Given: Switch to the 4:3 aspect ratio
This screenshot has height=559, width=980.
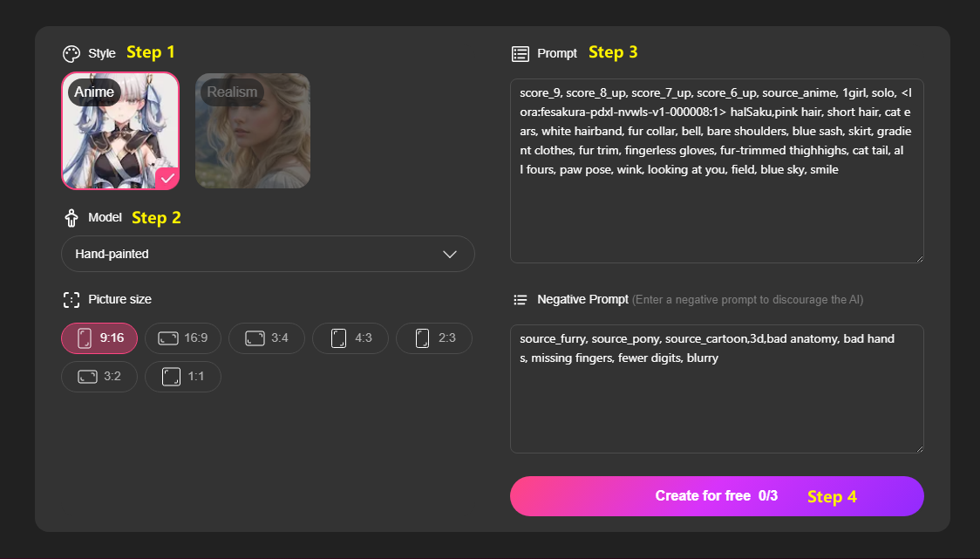Looking at the screenshot, I should click(350, 338).
